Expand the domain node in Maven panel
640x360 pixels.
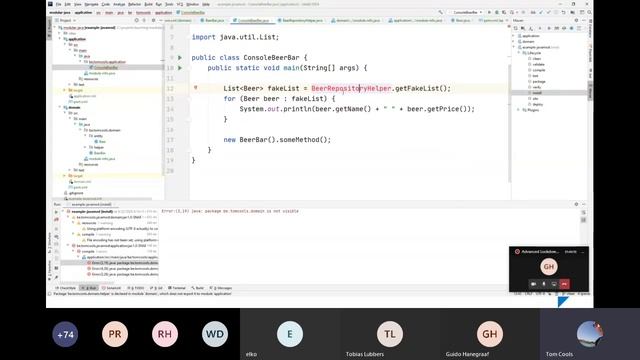pos(514,42)
